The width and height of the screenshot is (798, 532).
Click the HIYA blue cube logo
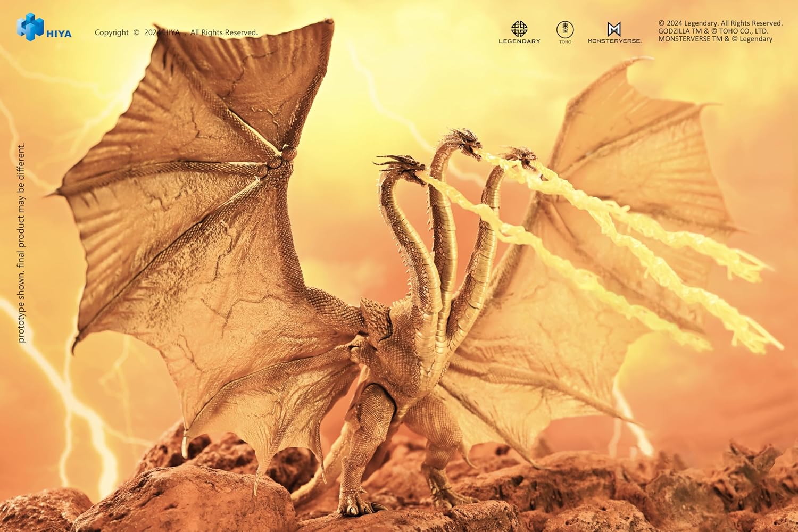(30, 27)
